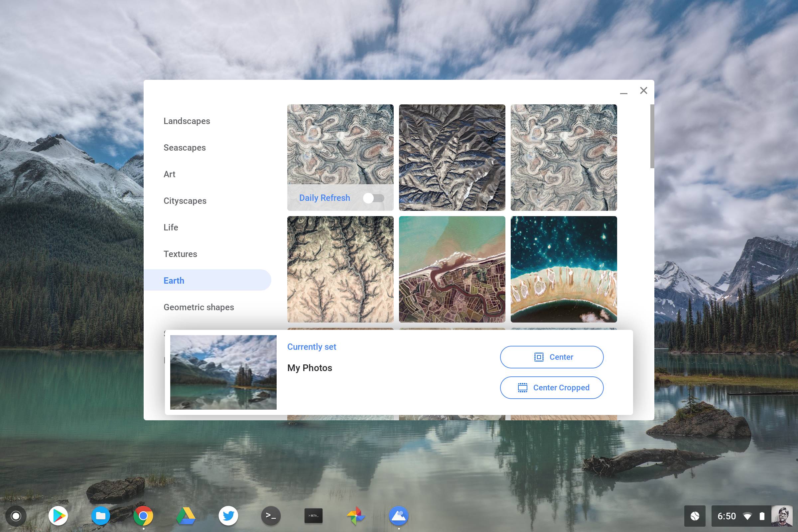Open the Geometric shapes category
Viewport: 798px width, 532px height.
click(199, 307)
